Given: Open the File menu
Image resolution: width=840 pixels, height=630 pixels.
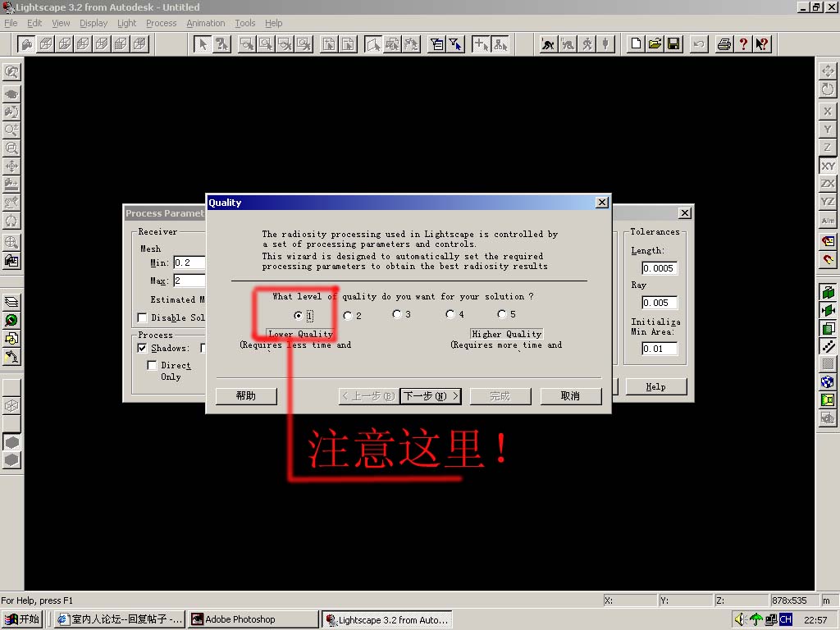Looking at the screenshot, I should click(x=11, y=23).
